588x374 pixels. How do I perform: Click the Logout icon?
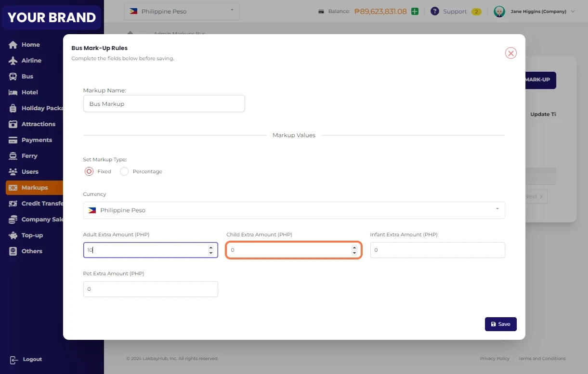[13, 360]
